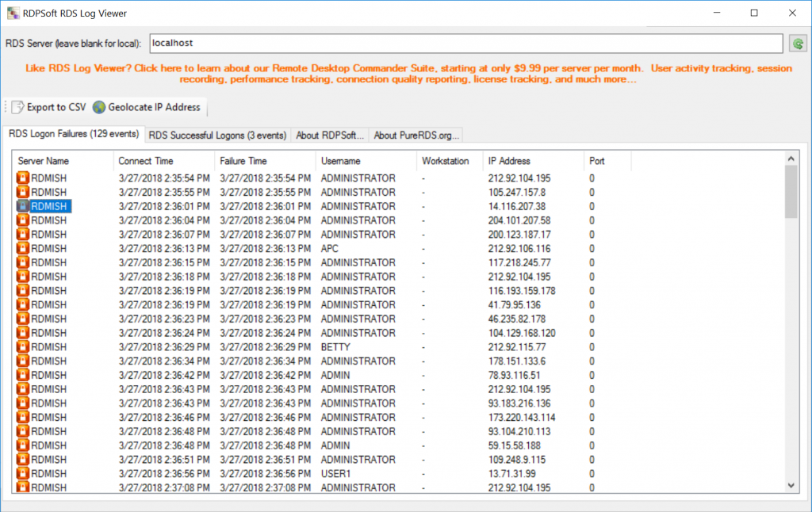812x512 pixels.
Task: Click the RDPSoft app icon in title bar
Action: click(x=11, y=13)
